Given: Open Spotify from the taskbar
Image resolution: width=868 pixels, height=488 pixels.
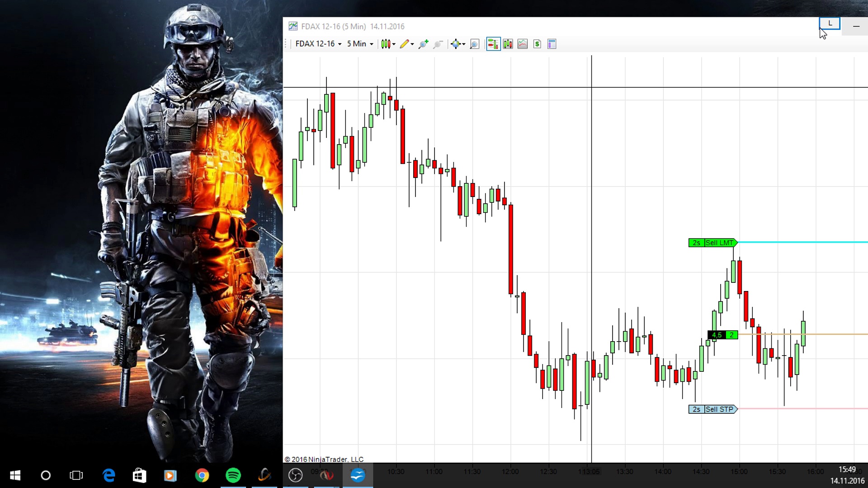Looking at the screenshot, I should click(233, 475).
